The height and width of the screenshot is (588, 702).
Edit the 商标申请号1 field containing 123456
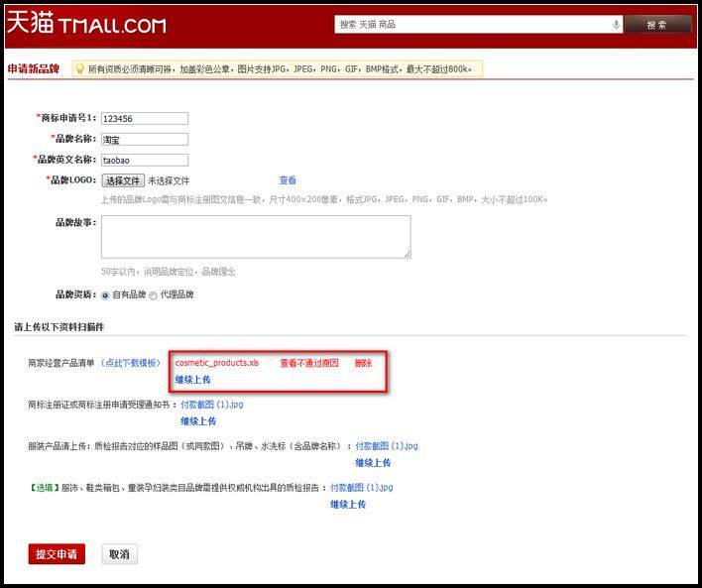click(145, 119)
